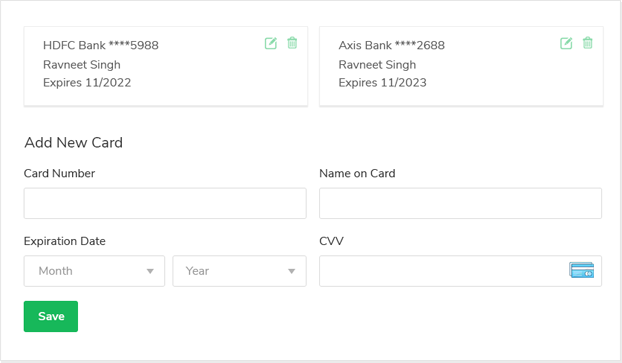The width and height of the screenshot is (622, 363).
Task: Click the Expires 11/2023 text
Action: point(382,83)
